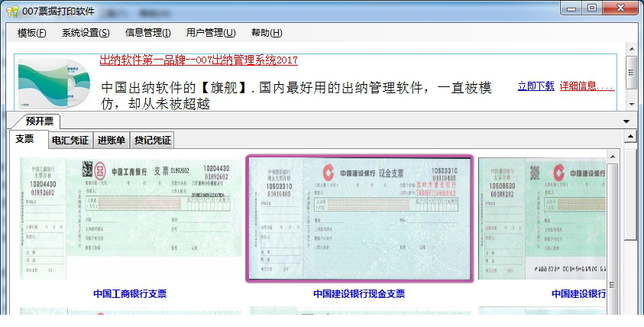Screen dimensions: 644x327
Task: Click the outer panel scrollbar up arrow
Action: (630, 137)
